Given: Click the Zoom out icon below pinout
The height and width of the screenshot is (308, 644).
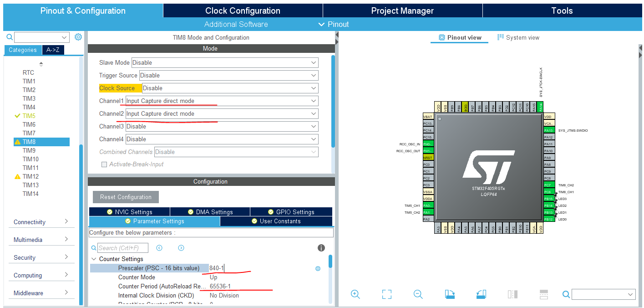Looking at the screenshot, I should click(x=418, y=294).
